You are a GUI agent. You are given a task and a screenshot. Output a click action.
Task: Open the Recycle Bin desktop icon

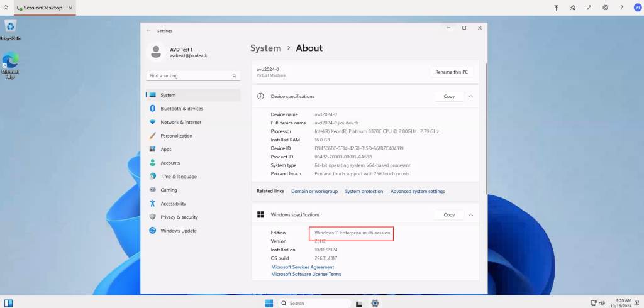coord(10,30)
